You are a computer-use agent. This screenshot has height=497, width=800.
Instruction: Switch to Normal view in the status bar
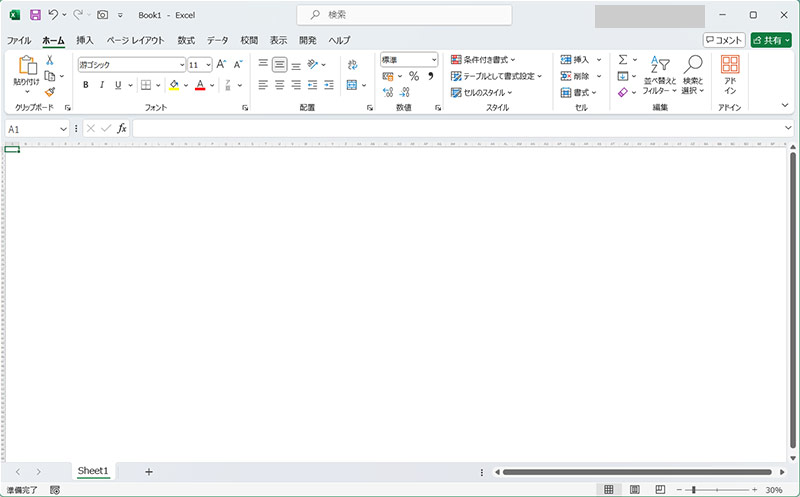[609, 490]
